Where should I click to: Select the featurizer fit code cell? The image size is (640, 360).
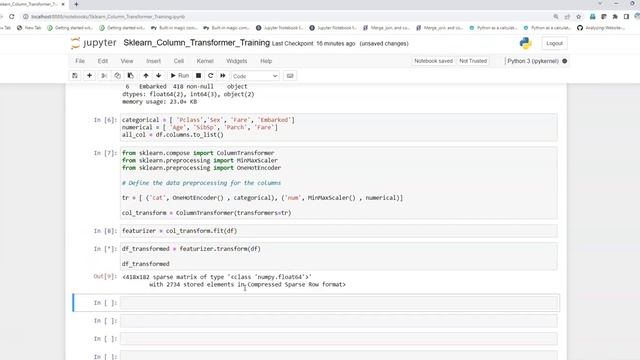coord(339,231)
